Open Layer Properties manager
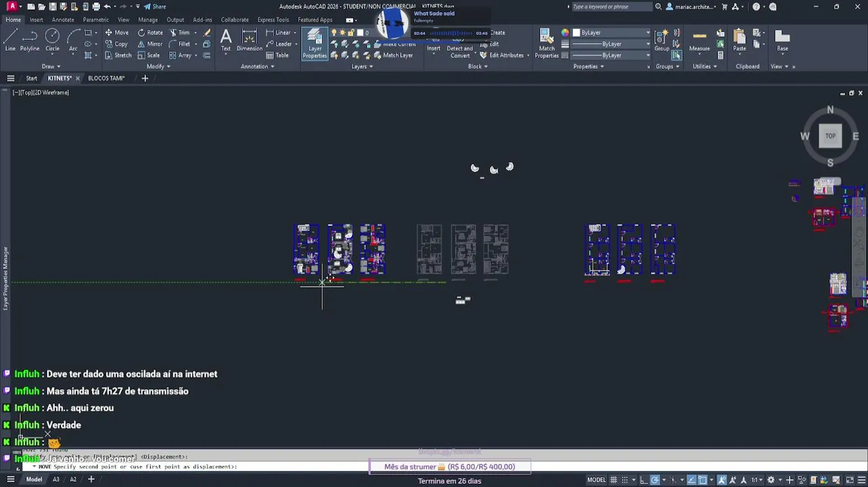 315,44
